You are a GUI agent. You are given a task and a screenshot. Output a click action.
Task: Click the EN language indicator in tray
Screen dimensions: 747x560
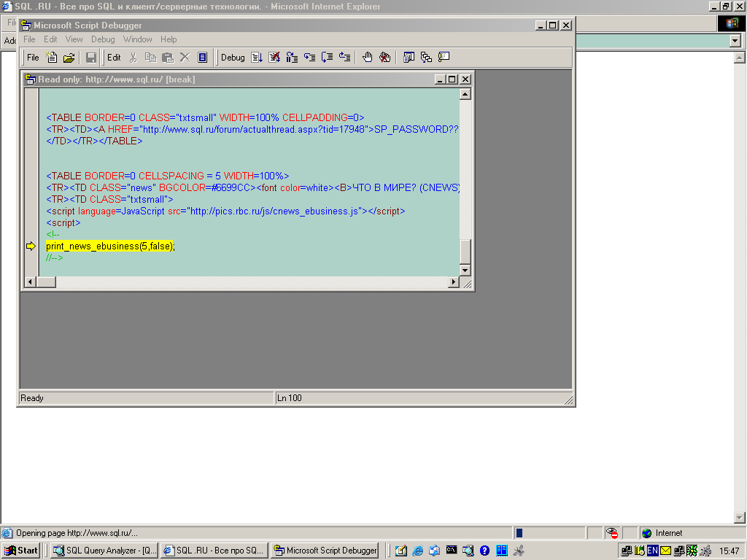(x=653, y=551)
